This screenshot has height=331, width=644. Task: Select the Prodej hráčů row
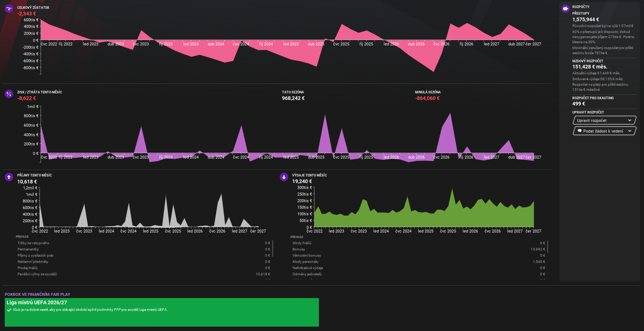coord(144,268)
